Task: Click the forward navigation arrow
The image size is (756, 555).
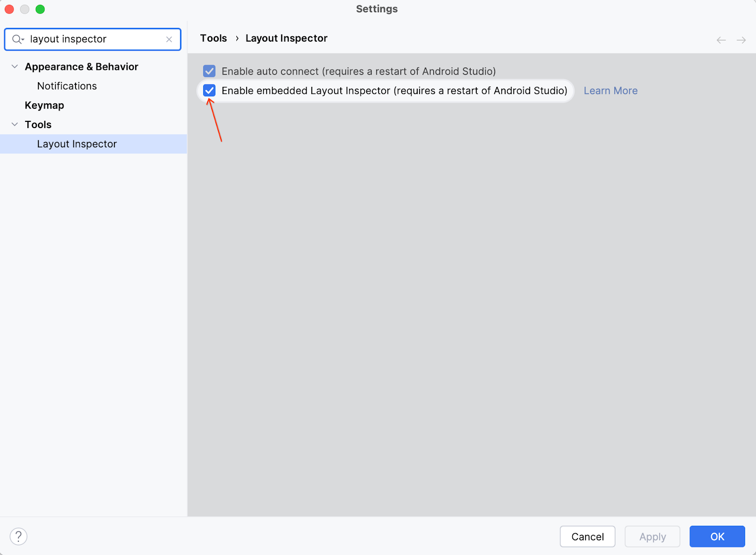Action: point(741,40)
